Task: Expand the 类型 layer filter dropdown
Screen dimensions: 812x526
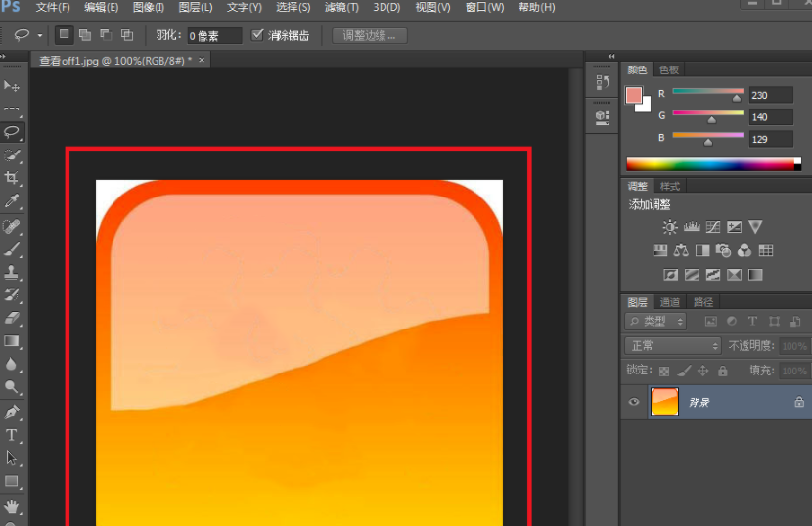Action: [x=655, y=321]
